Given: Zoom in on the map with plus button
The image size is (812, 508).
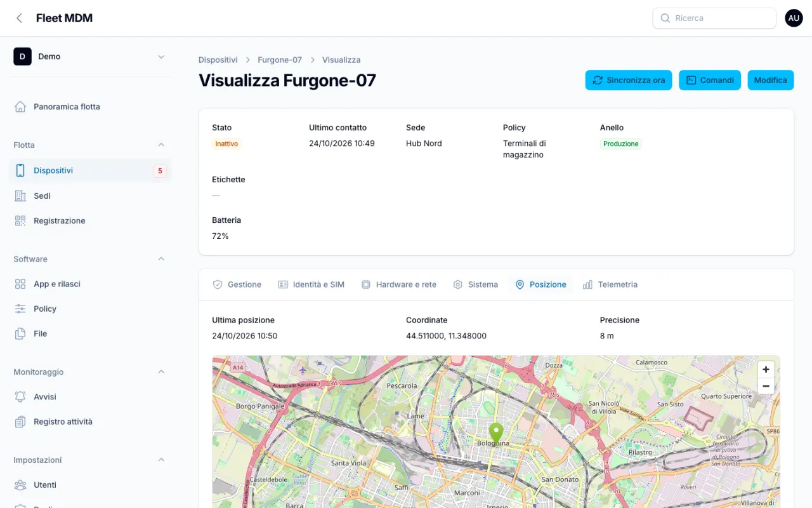Looking at the screenshot, I should [x=766, y=370].
